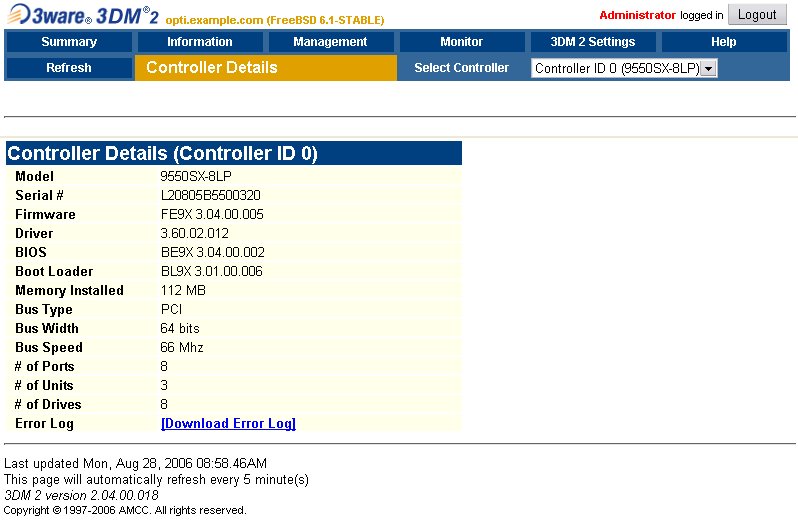Image resolution: width=798 pixels, height=520 pixels.
Task: Select bus width value 64 bits
Action: 180,328
